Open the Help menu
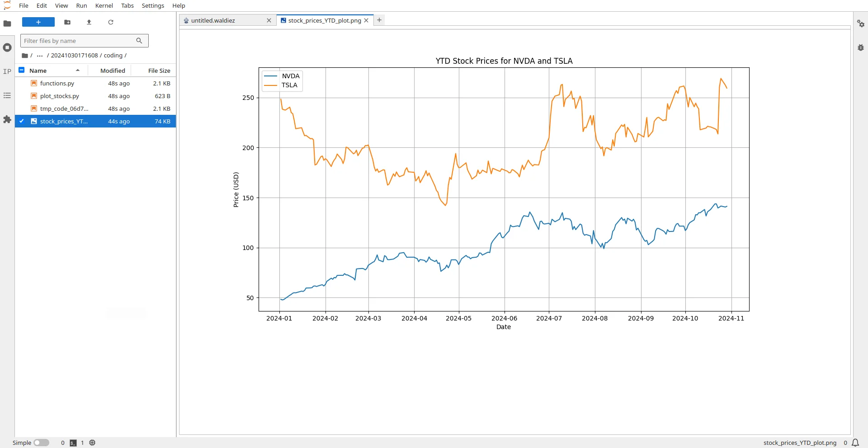Viewport: 868px width, 448px height. tap(179, 5)
